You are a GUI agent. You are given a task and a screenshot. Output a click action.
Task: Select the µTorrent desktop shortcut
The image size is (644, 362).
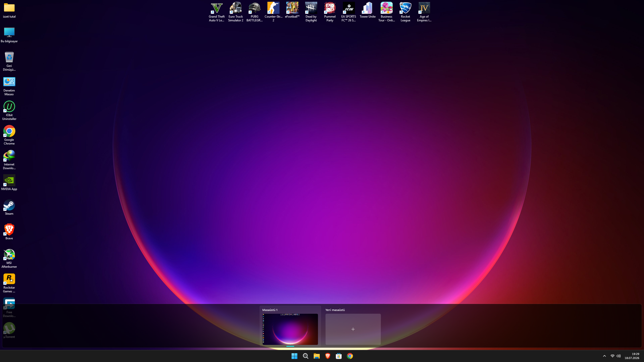click(9, 331)
